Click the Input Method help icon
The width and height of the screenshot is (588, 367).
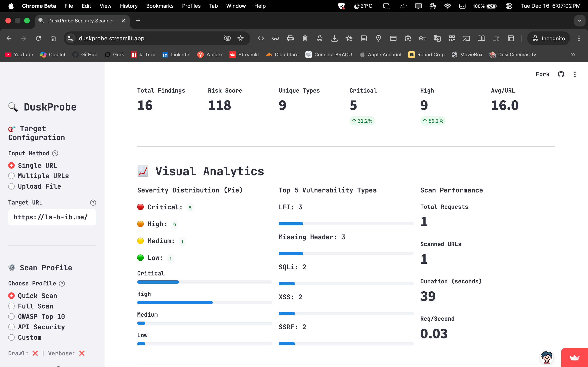(55, 153)
